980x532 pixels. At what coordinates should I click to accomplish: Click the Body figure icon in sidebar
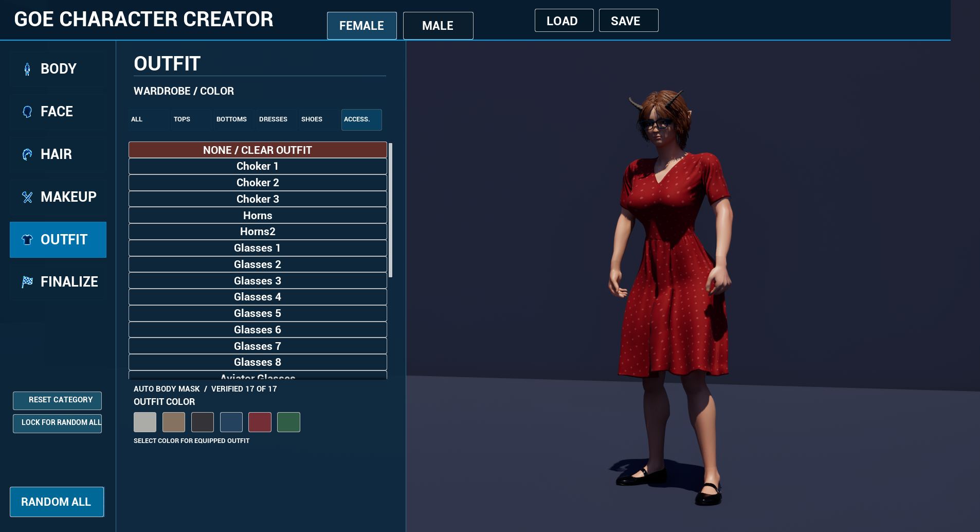click(27, 69)
